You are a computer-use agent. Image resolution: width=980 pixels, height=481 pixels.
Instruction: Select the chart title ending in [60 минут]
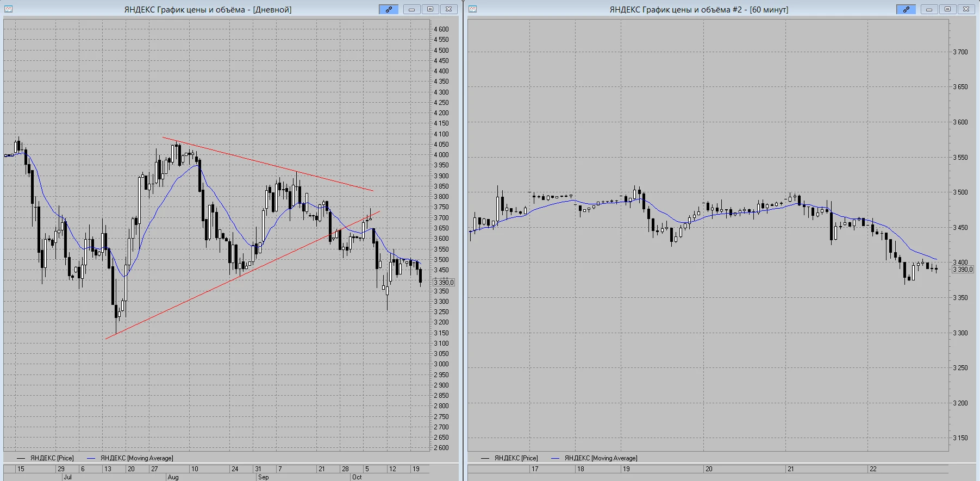click(x=698, y=10)
